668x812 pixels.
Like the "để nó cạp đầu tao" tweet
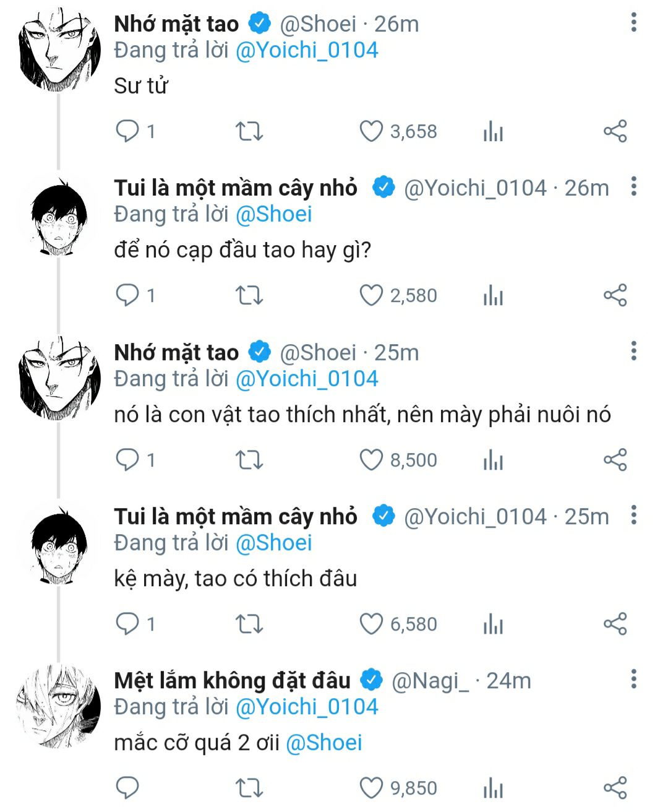click(x=371, y=296)
